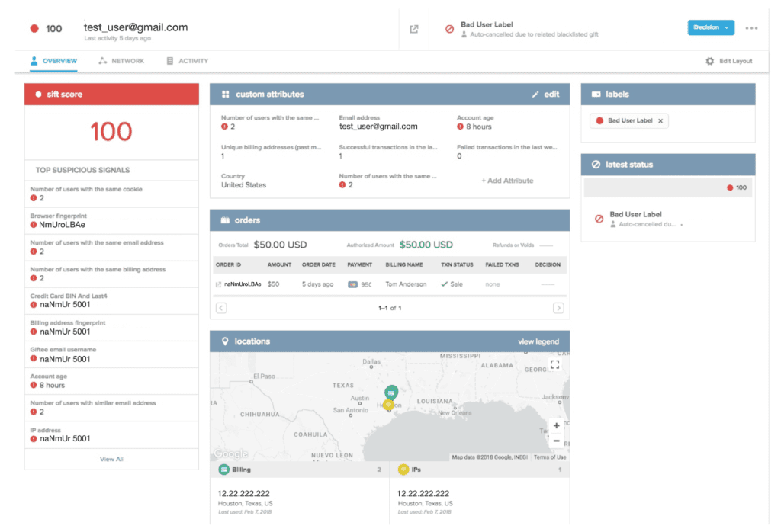
Task: Click the Google logo on the map
Action: (x=230, y=453)
